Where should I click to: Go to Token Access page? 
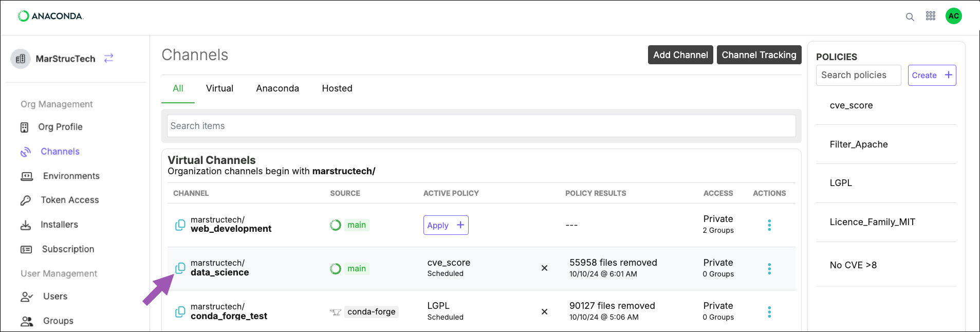point(70,200)
